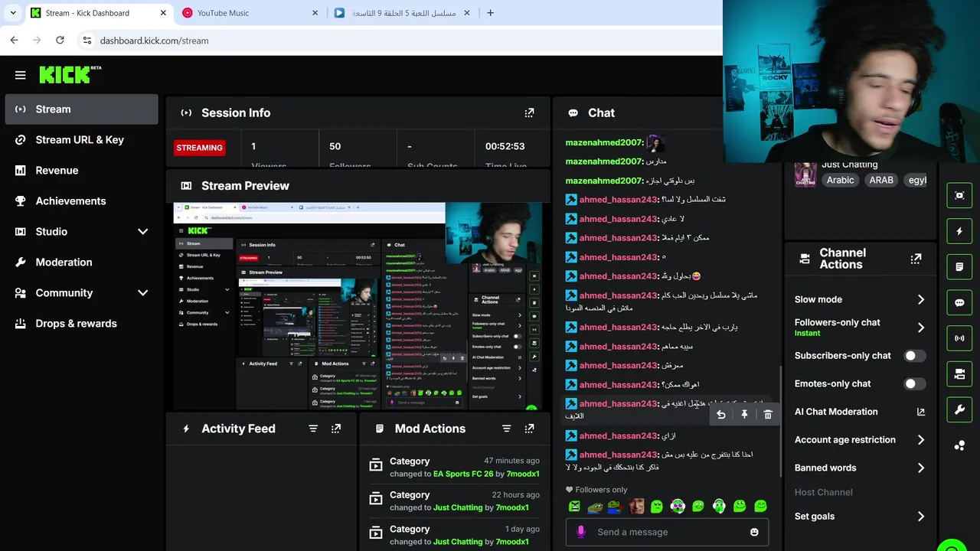Open the Moderation page
This screenshot has height=551, width=980.
(81, 262)
